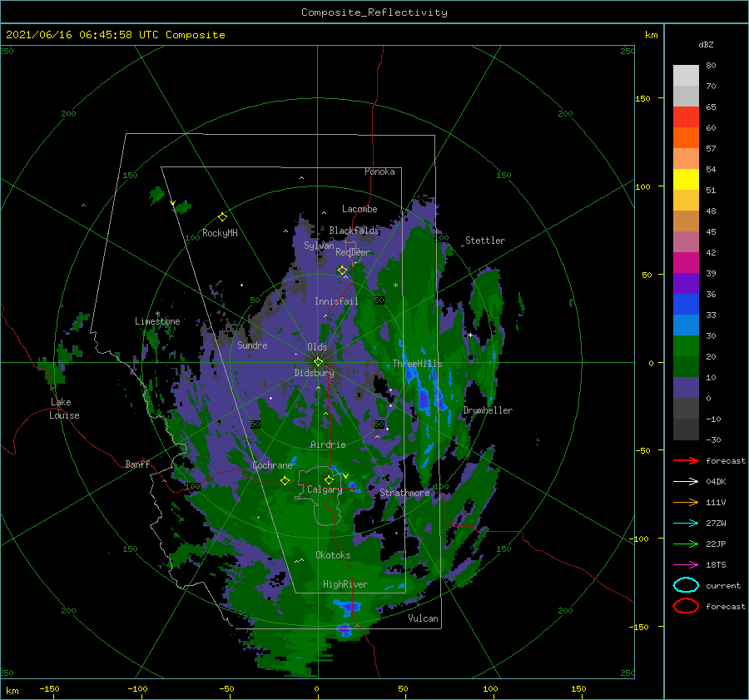Click the yellow diamond marker above Calgary
The image size is (749, 700).
(329, 479)
